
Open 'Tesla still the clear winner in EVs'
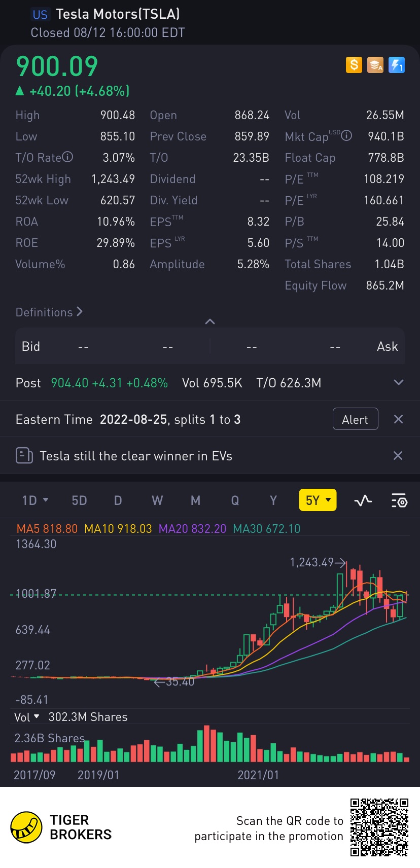[x=136, y=456]
